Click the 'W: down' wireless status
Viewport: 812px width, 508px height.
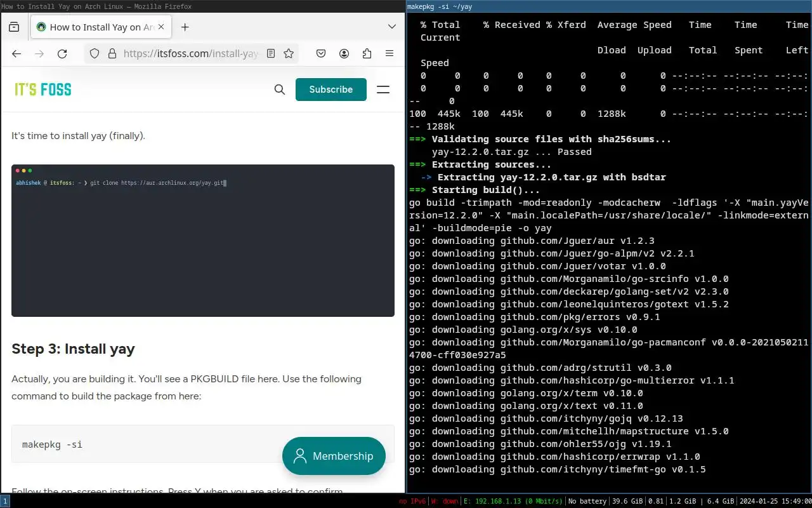coord(445,502)
